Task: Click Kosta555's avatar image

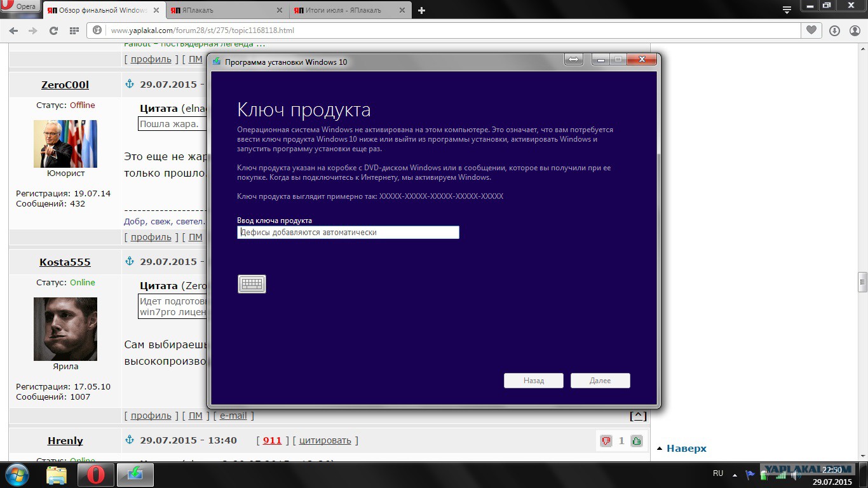Action: coord(65,329)
